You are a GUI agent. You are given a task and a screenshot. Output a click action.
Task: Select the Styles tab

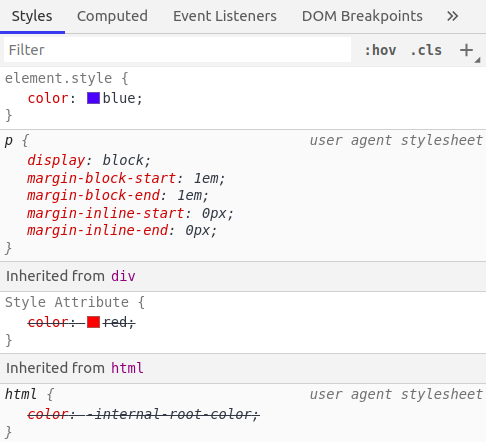point(32,16)
